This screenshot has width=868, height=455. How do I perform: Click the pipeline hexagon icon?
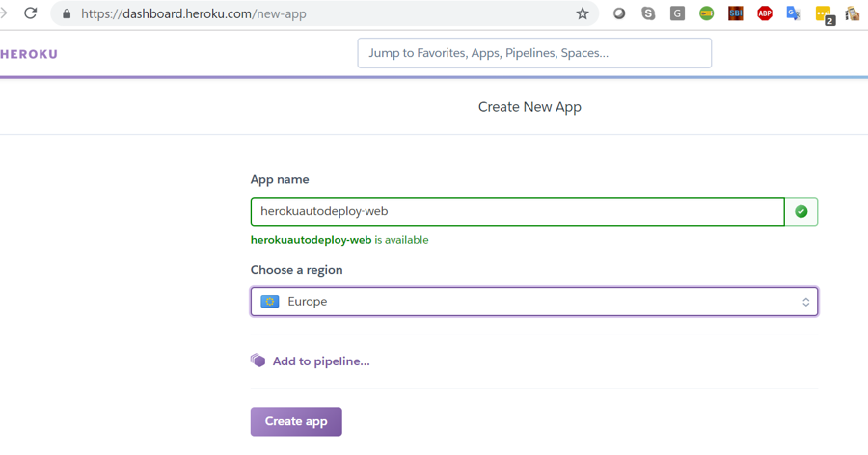pos(258,361)
